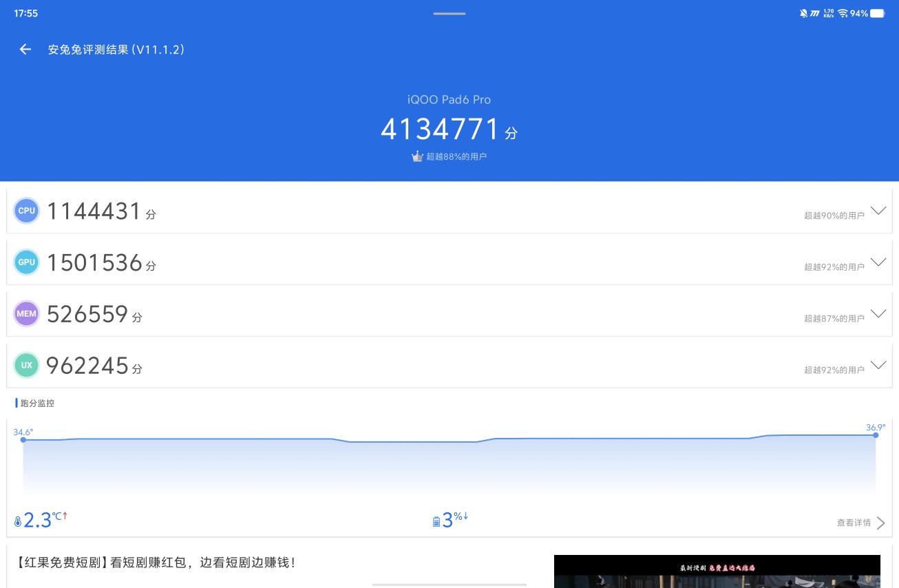Expand the GPU score details chevron

click(x=878, y=262)
